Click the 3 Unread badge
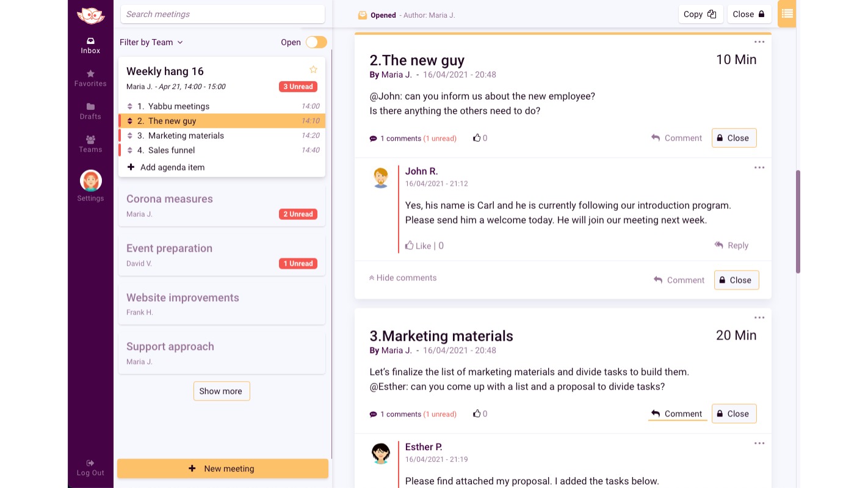 tap(298, 87)
